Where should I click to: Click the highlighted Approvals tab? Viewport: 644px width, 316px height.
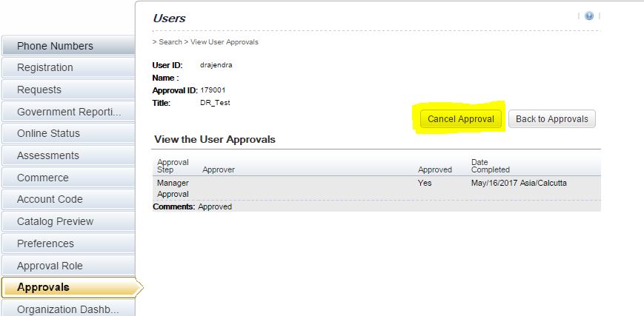pos(71,287)
